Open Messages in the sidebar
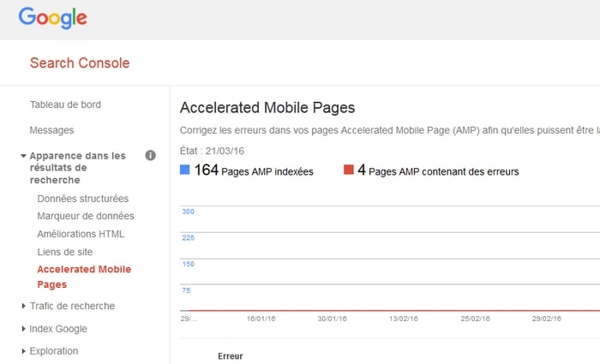The height and width of the screenshot is (364, 600). 51,130
